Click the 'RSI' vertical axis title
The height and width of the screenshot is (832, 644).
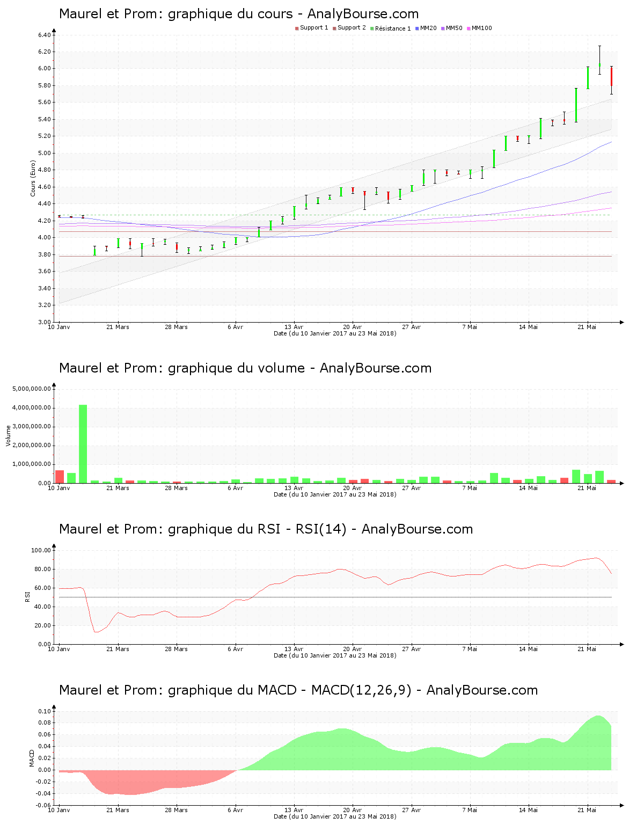tap(27, 596)
